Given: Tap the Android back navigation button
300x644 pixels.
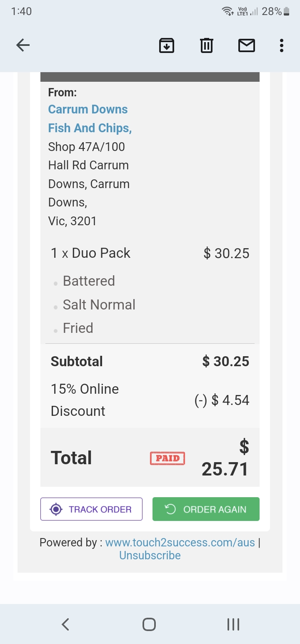Looking at the screenshot, I should (x=65, y=624).
